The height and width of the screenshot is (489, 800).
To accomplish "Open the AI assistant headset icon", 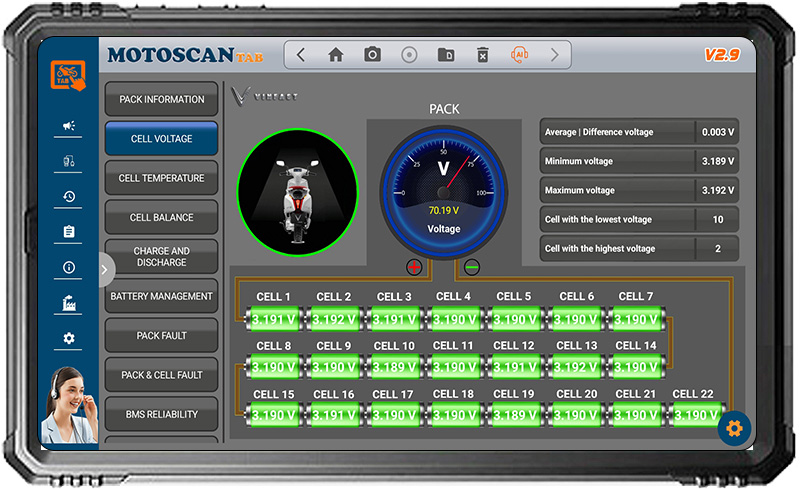I will tap(519, 55).
